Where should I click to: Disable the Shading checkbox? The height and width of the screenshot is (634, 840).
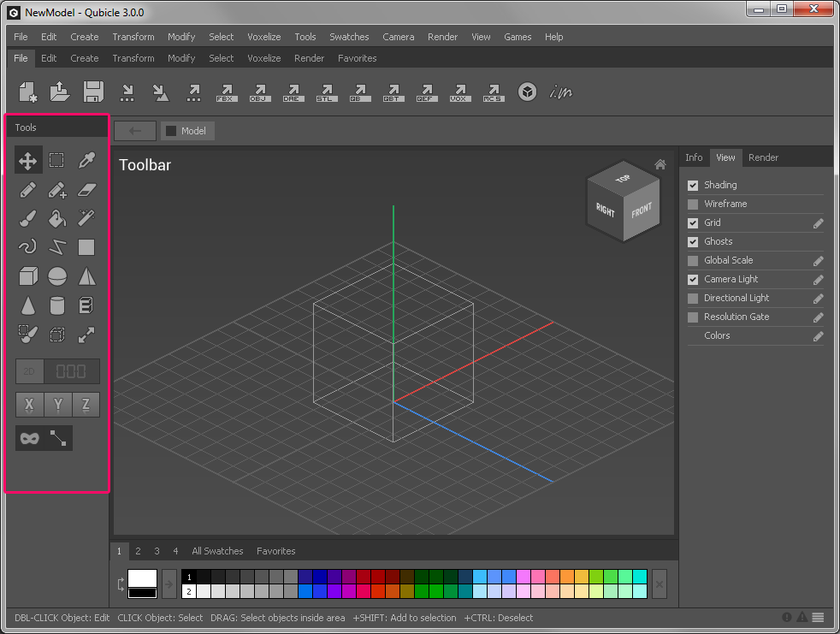click(x=693, y=185)
